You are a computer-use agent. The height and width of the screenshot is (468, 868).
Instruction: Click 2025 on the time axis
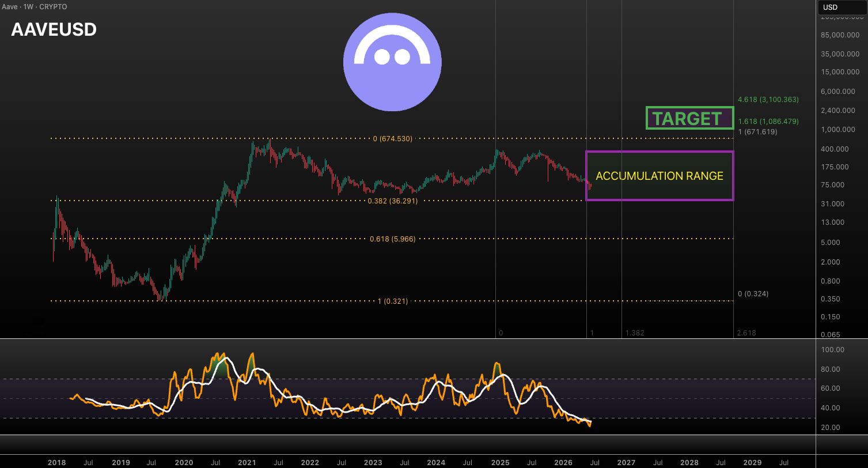(x=500, y=462)
